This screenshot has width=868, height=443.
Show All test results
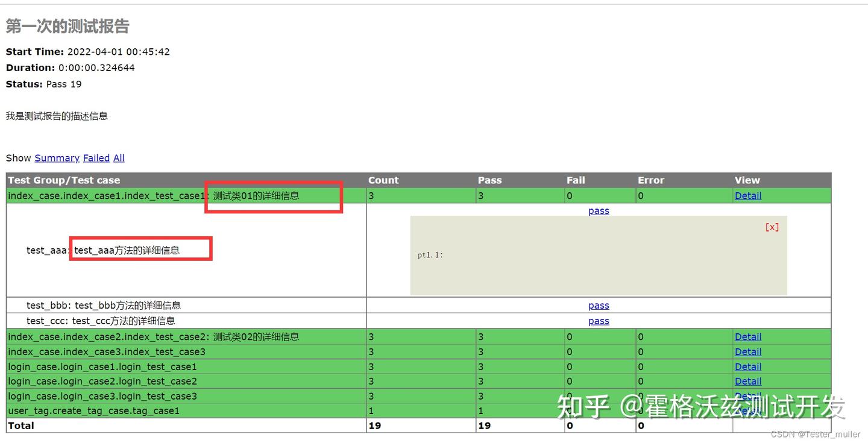point(119,158)
